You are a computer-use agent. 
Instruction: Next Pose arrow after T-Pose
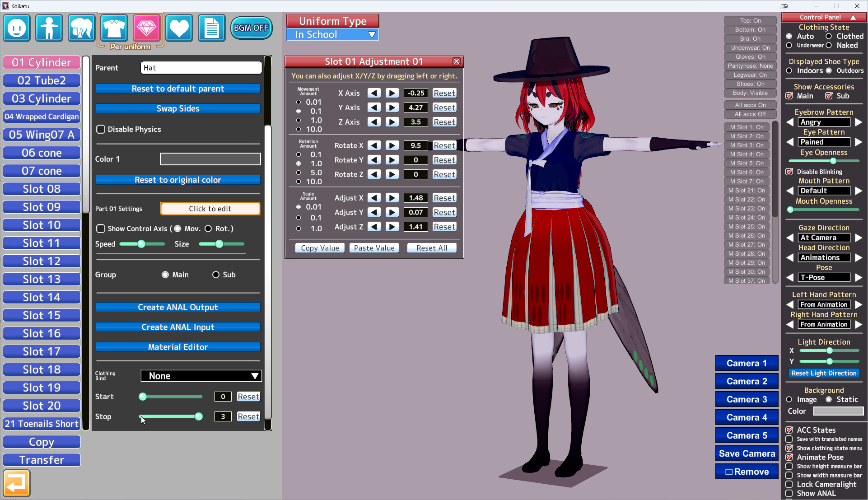[859, 277]
